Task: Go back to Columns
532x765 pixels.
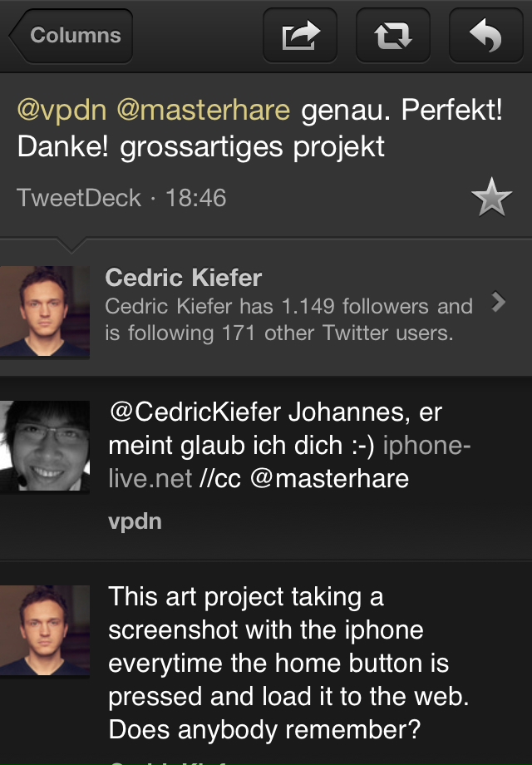Action: (71, 36)
